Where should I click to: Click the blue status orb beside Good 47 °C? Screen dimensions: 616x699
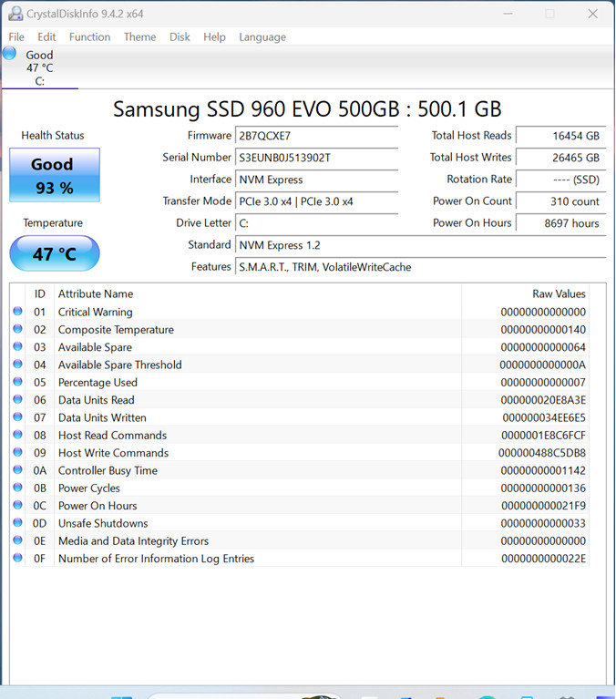point(9,54)
